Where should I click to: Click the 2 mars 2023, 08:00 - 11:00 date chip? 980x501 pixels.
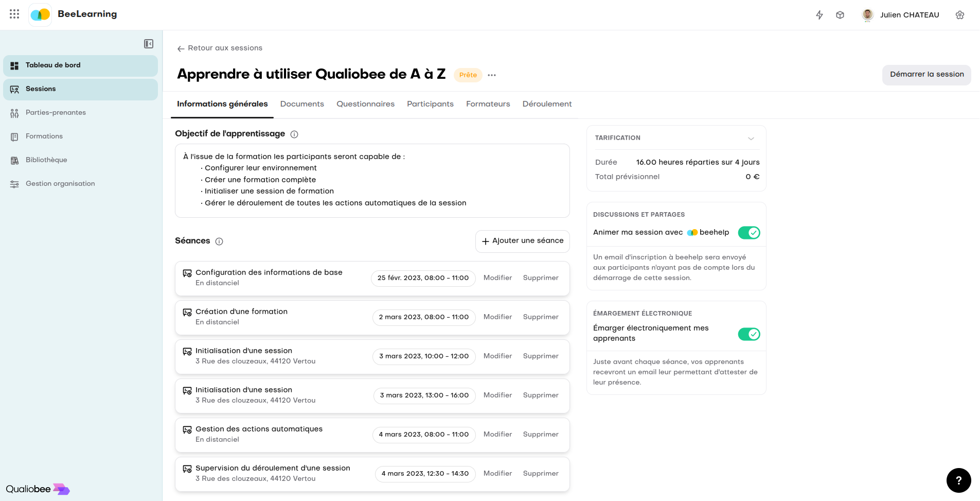click(424, 317)
